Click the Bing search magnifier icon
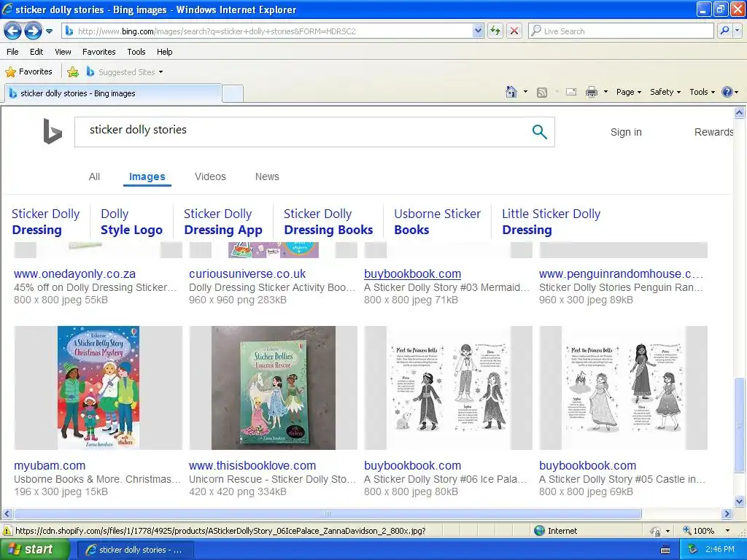The width and height of the screenshot is (747, 560). pyautogui.click(x=539, y=132)
